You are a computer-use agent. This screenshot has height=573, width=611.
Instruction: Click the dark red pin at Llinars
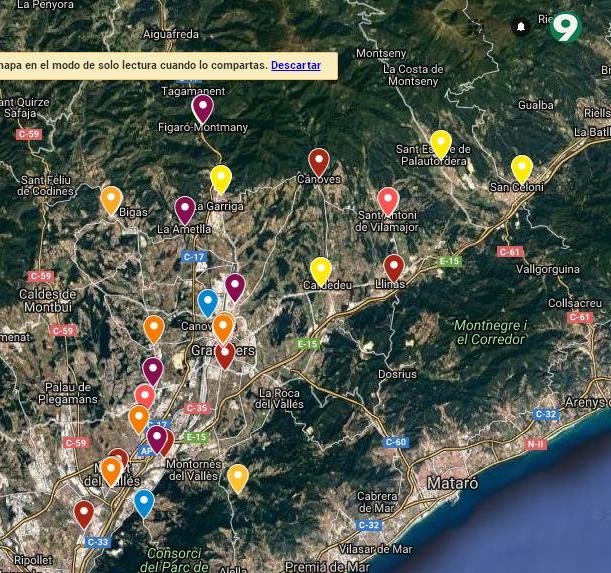click(394, 267)
